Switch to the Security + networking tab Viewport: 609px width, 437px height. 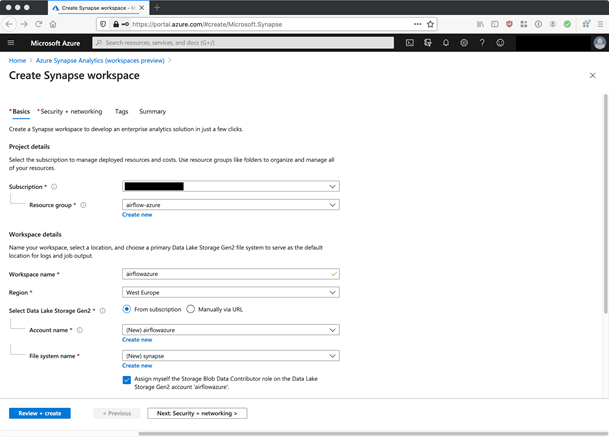(71, 111)
